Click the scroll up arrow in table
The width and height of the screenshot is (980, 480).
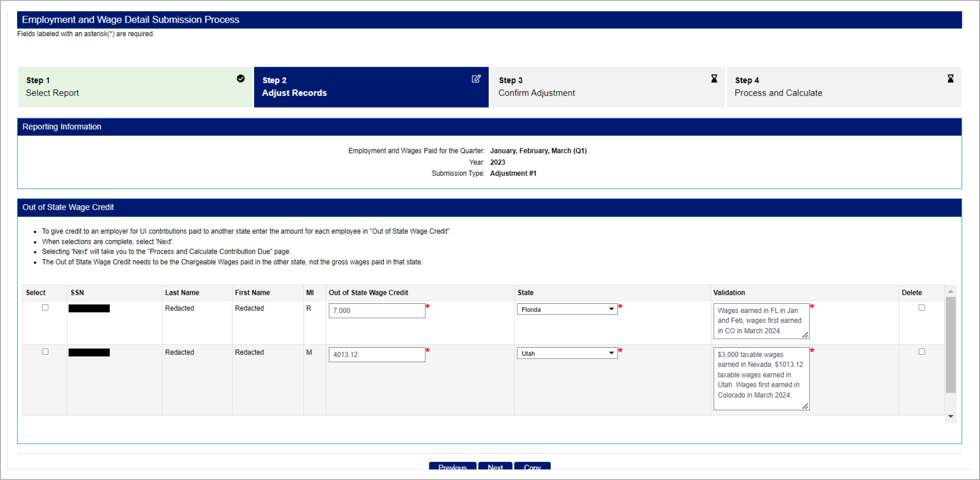pyautogui.click(x=951, y=291)
